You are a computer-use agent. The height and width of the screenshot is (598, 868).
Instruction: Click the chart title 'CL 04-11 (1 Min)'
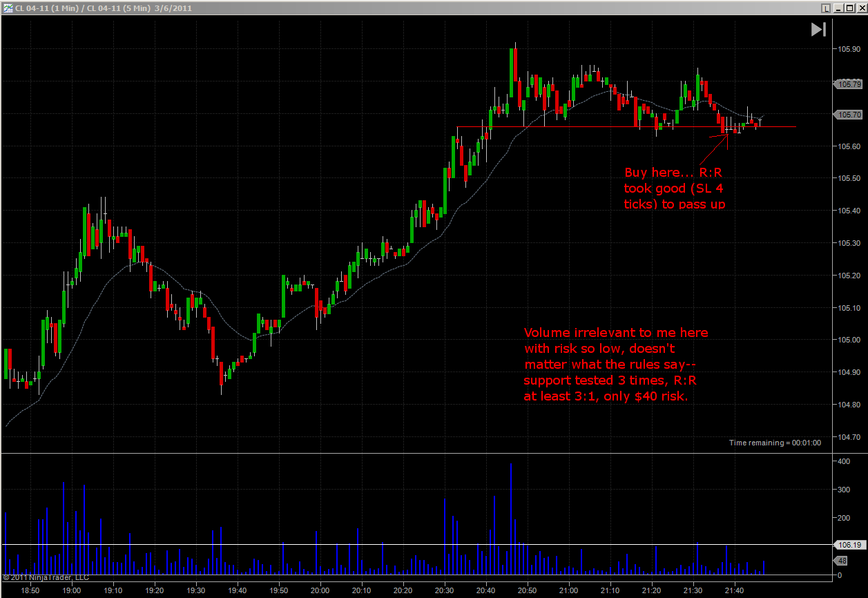46,8
